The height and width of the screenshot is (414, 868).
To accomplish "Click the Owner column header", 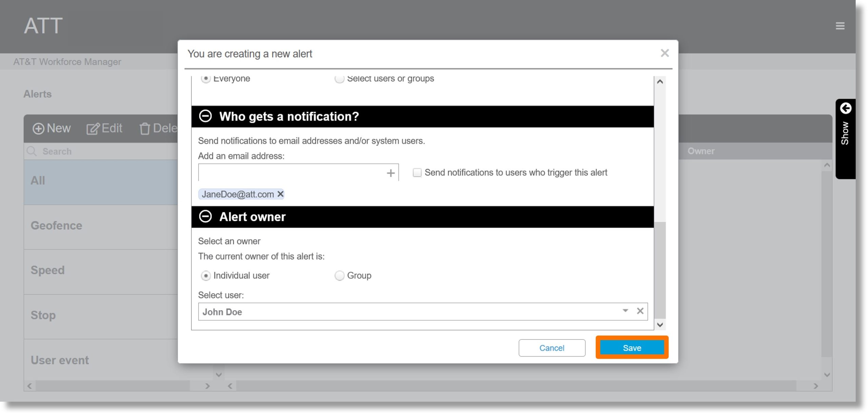I will point(701,151).
